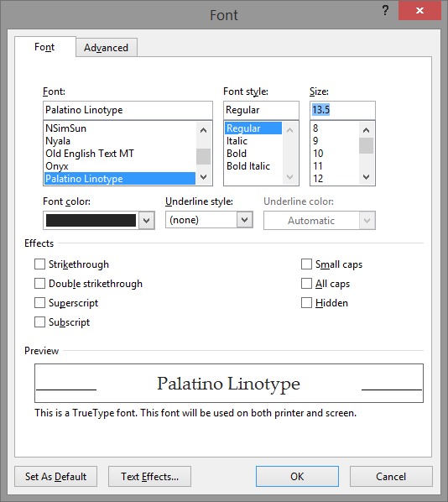Check the Small caps option
Screen dimensions: 448x502
306,264
